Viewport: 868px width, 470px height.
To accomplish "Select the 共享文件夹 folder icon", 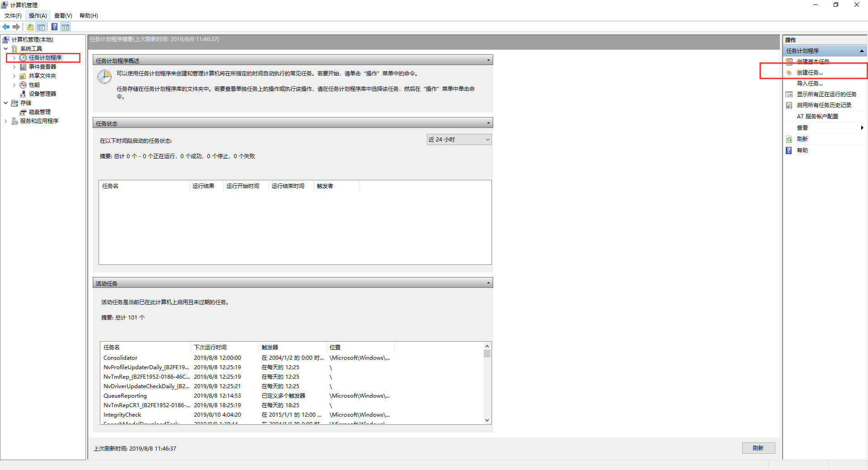I will [x=23, y=76].
